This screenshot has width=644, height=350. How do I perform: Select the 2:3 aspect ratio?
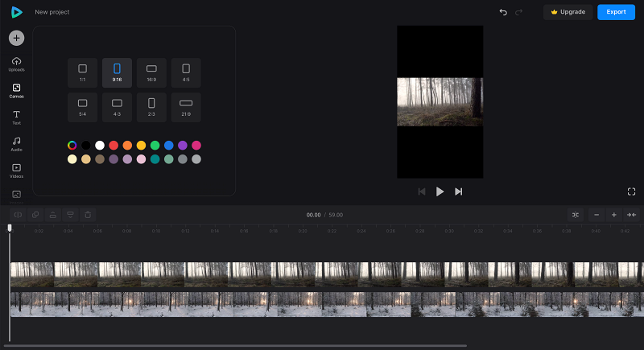click(151, 107)
